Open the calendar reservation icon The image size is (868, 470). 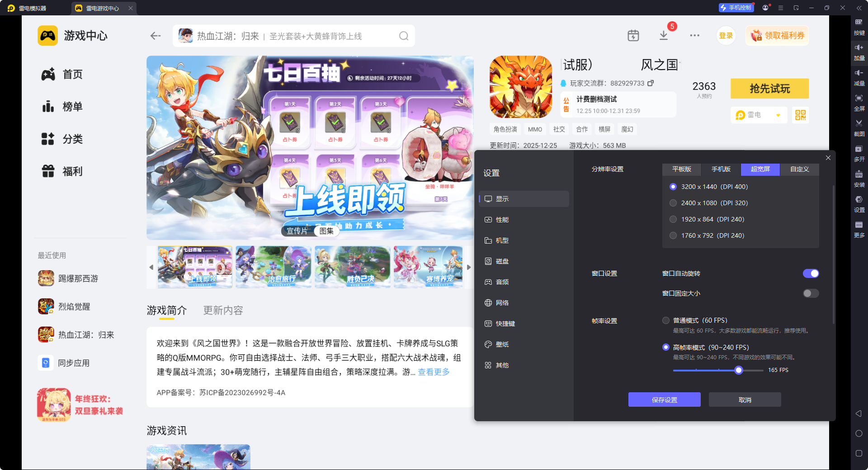click(x=633, y=36)
